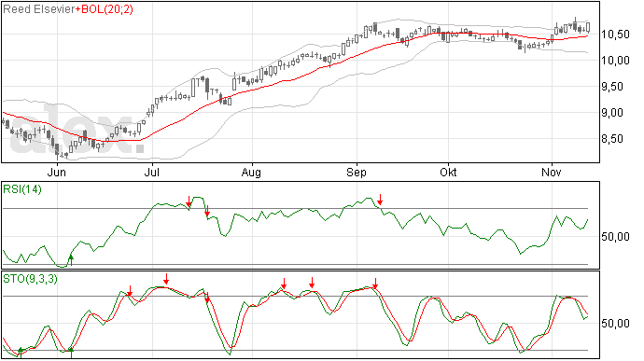This screenshot has width=644, height=361.
Task: Select the 50,00 value on RSI panel
Action: pos(615,237)
